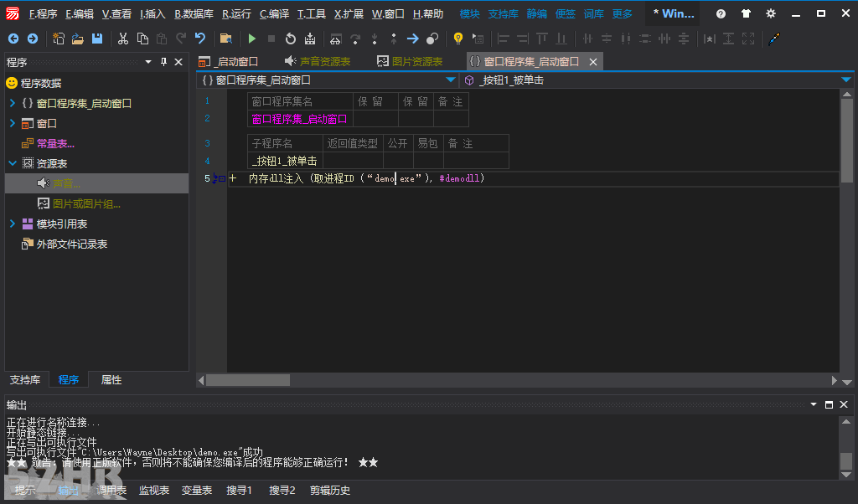Image resolution: width=858 pixels, height=504 pixels.
Task: Click the forward navigation arrow icon
Action: pyautogui.click(x=33, y=39)
